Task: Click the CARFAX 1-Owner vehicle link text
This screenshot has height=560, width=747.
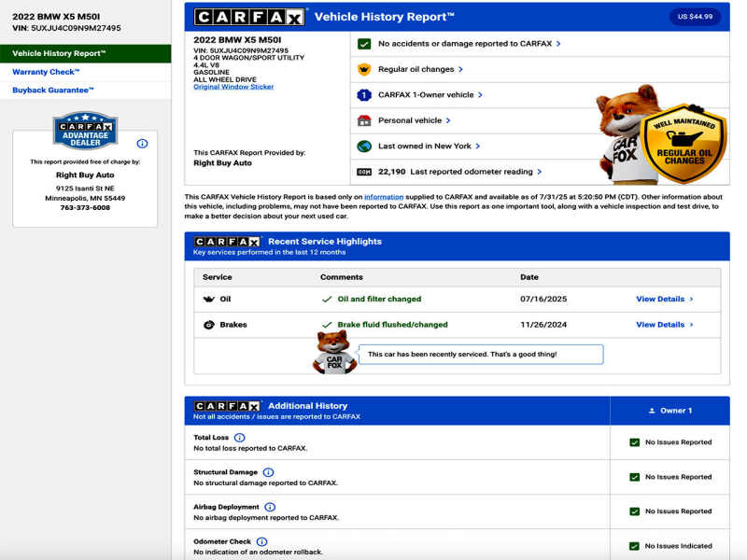Action: [426, 95]
